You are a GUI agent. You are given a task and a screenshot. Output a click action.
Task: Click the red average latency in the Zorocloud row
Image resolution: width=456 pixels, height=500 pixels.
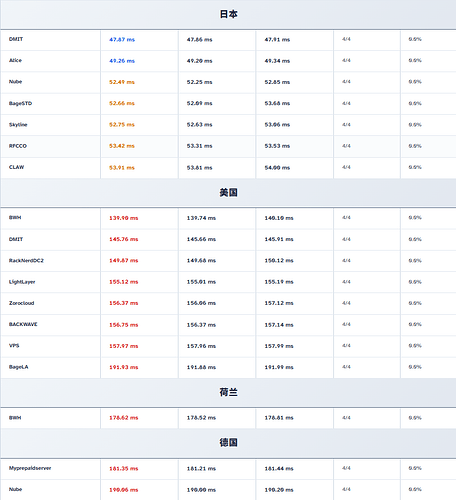(x=124, y=303)
